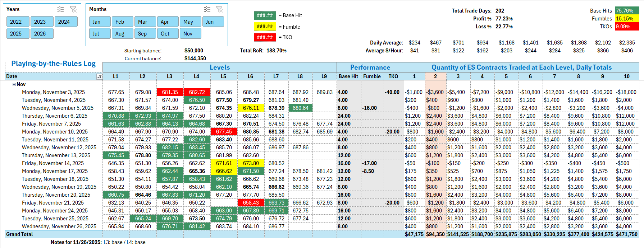Select the Levels header band
This screenshot has width=644, height=248.
(219, 67)
